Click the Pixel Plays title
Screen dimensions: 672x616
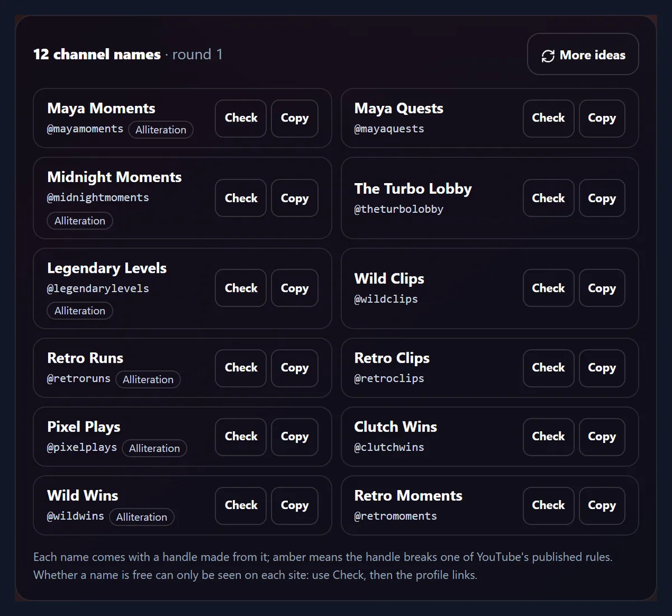[84, 427]
